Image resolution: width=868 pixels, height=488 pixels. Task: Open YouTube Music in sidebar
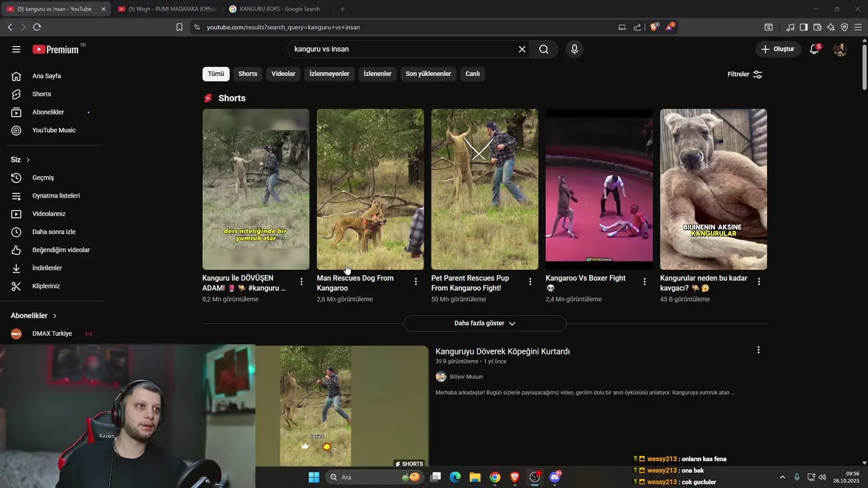[54, 130]
